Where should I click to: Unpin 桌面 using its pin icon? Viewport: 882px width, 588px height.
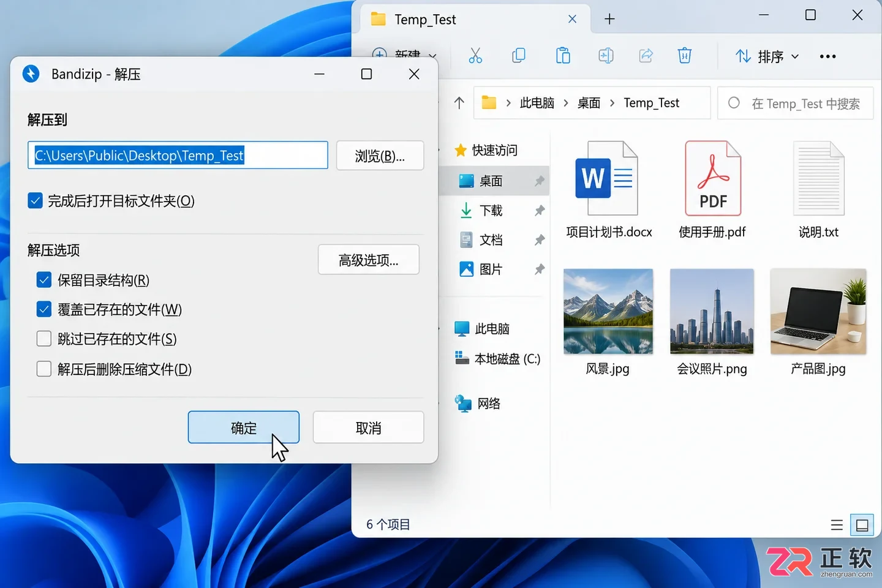(540, 181)
